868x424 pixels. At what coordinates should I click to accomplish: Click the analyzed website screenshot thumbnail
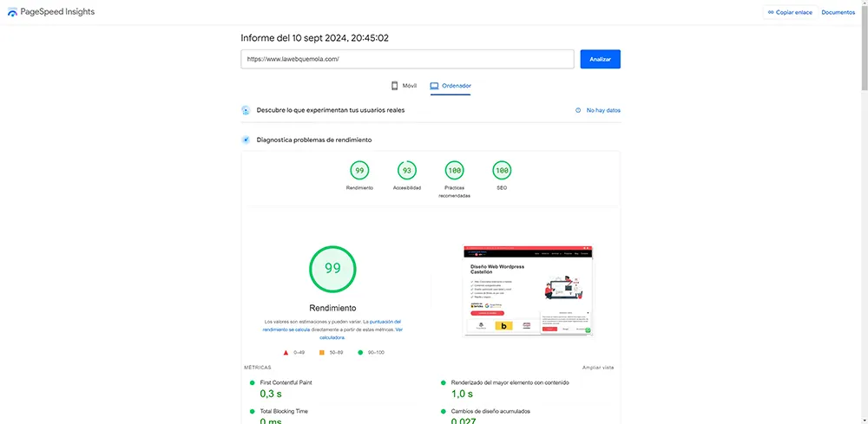528,290
